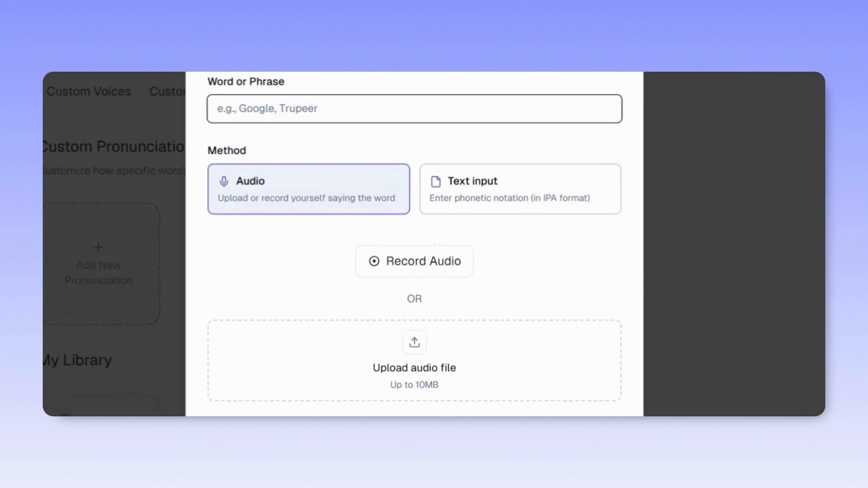868x488 pixels.
Task: Click the microphone icon in the Audio method card
Action: point(224,181)
